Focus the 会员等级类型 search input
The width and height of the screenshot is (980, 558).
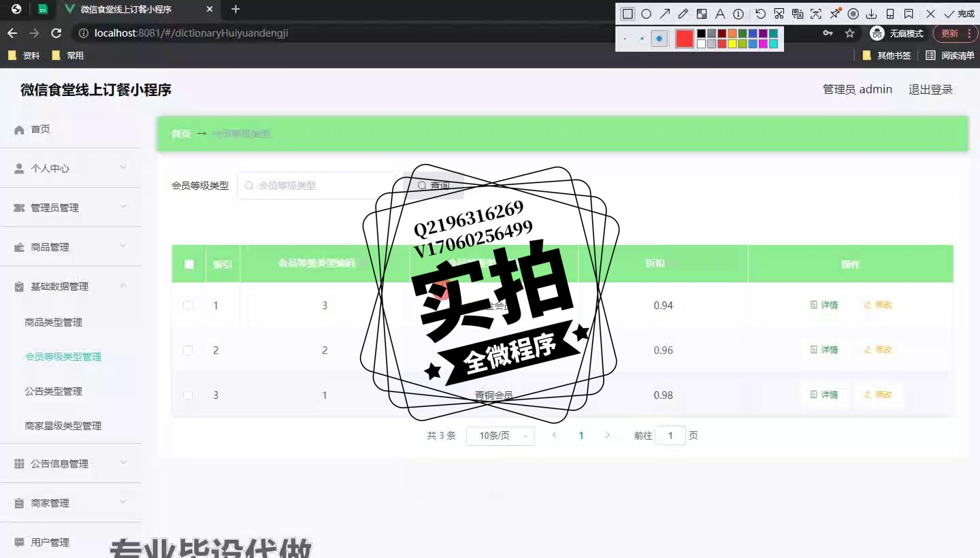click(316, 186)
